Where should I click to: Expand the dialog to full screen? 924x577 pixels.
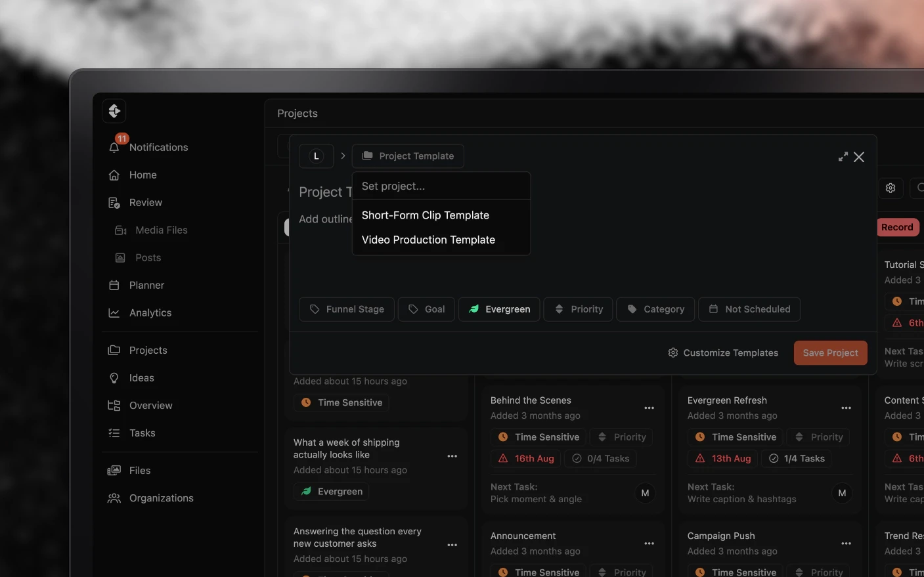(843, 157)
